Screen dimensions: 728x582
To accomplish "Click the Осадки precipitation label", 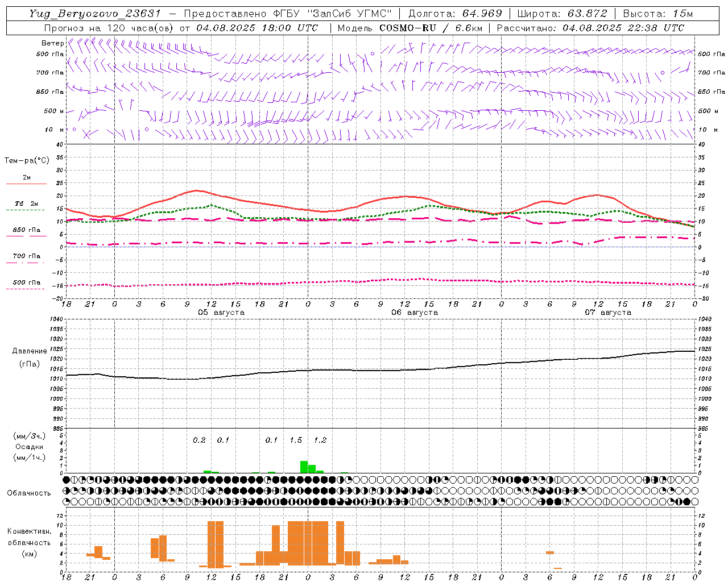I will click(x=29, y=447).
